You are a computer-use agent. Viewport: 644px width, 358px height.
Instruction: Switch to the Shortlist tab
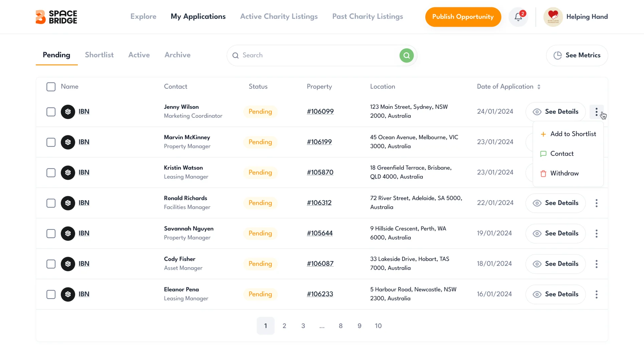pos(99,55)
